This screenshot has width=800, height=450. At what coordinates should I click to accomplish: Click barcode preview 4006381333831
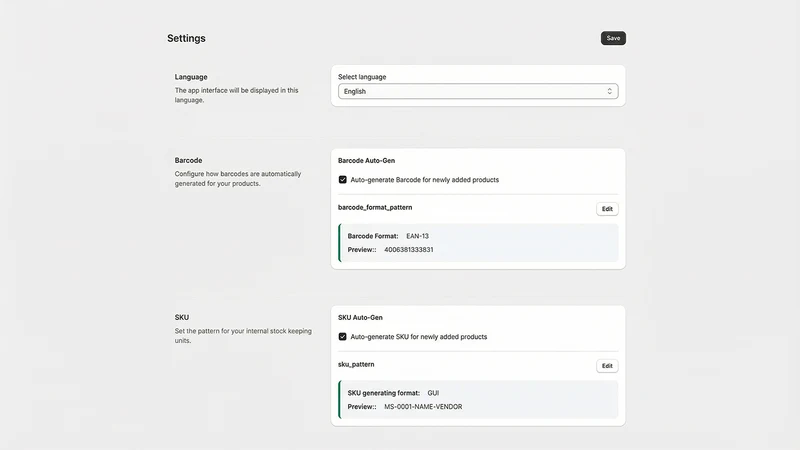click(409, 249)
